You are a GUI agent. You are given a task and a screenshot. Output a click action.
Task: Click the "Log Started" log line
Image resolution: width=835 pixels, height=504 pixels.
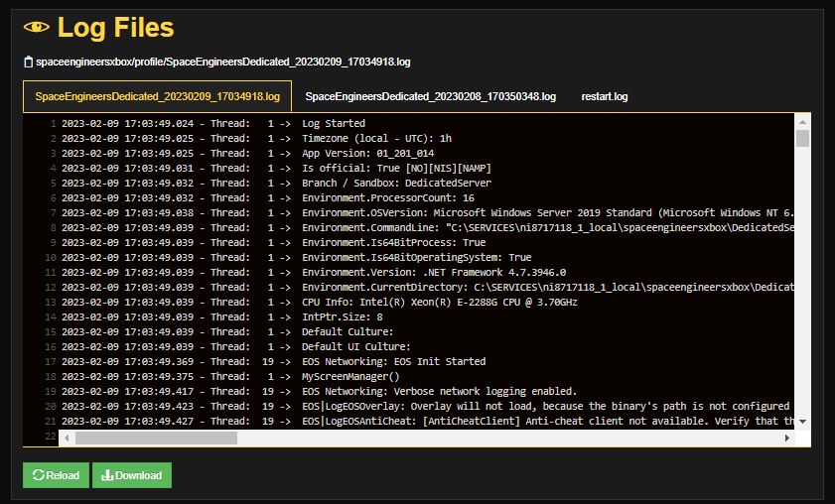(334, 124)
